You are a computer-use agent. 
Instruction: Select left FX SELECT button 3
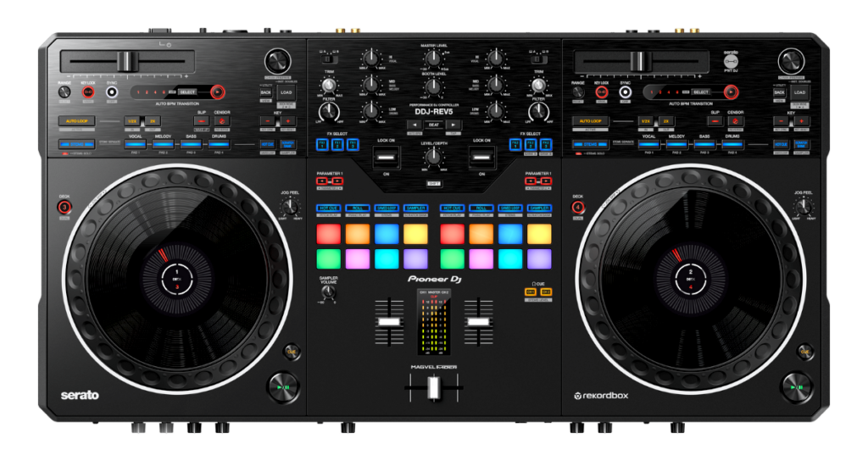[352, 145]
